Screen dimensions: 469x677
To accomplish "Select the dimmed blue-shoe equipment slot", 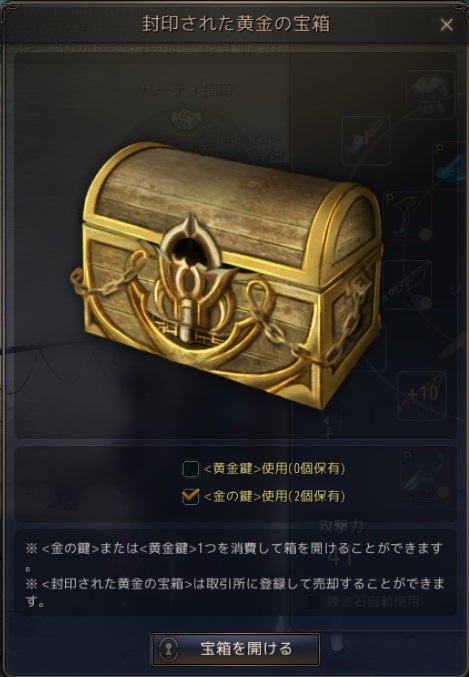I will pos(366,141).
